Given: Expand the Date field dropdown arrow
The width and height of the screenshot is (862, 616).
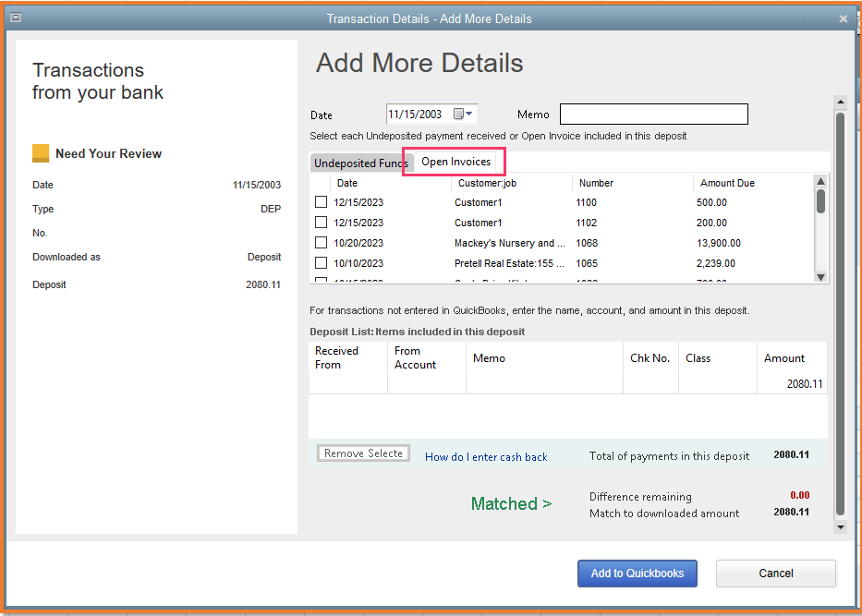Looking at the screenshot, I should tap(470, 115).
